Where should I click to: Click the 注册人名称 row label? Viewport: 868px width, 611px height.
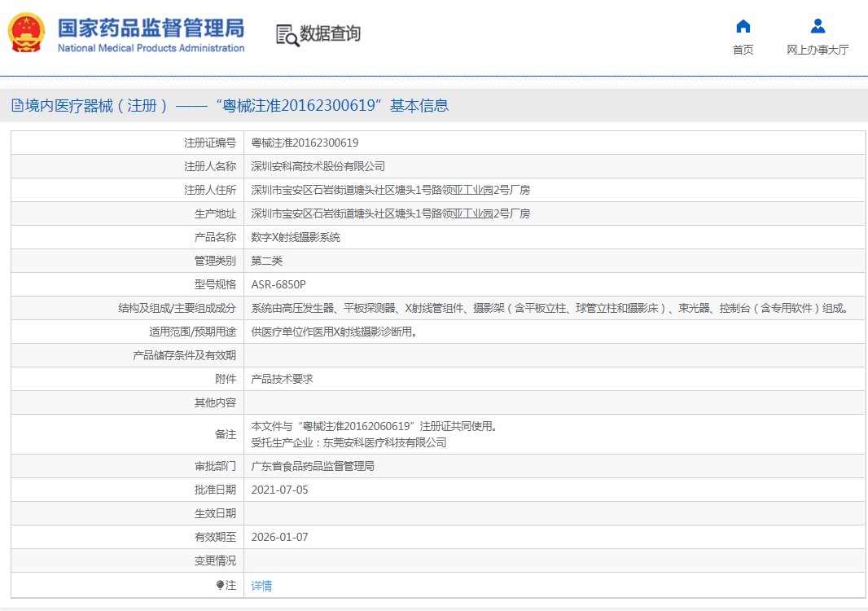coord(210,166)
